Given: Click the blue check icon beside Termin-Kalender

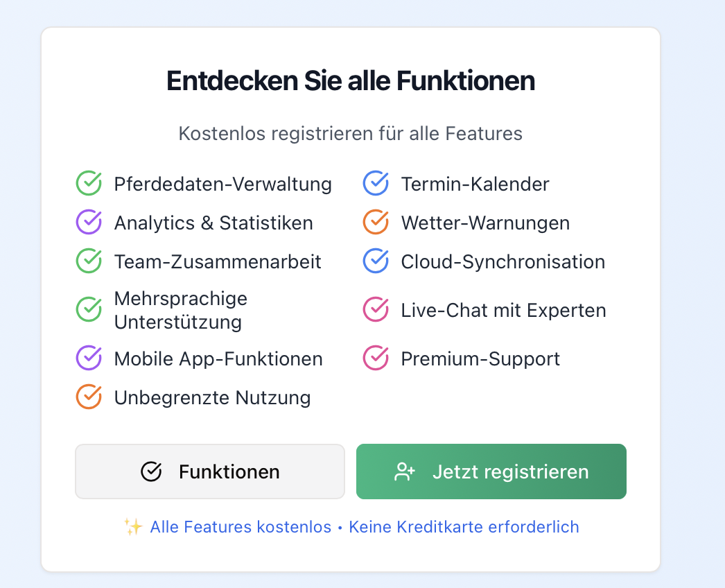Looking at the screenshot, I should coord(376,184).
